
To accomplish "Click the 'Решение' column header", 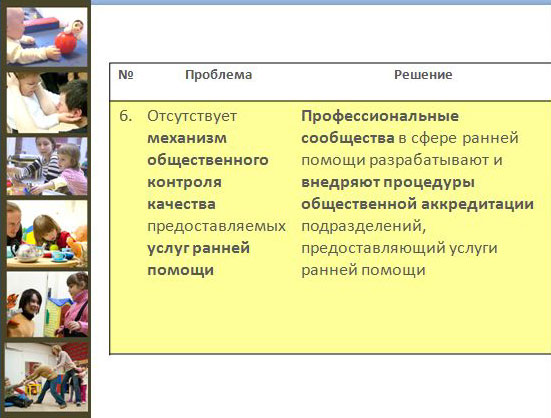I will (423, 74).
